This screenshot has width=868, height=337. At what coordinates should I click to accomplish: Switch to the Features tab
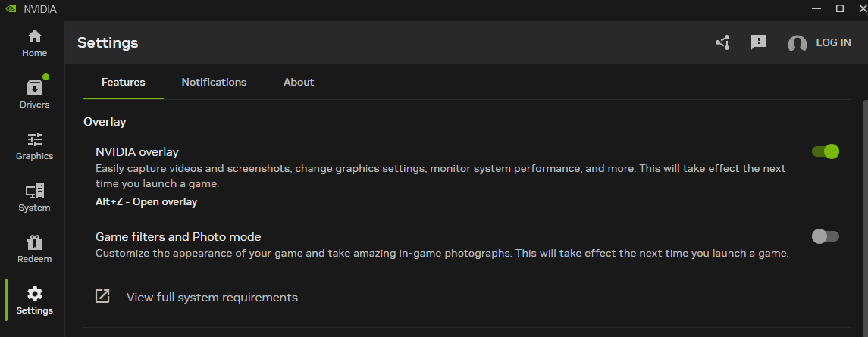click(124, 82)
